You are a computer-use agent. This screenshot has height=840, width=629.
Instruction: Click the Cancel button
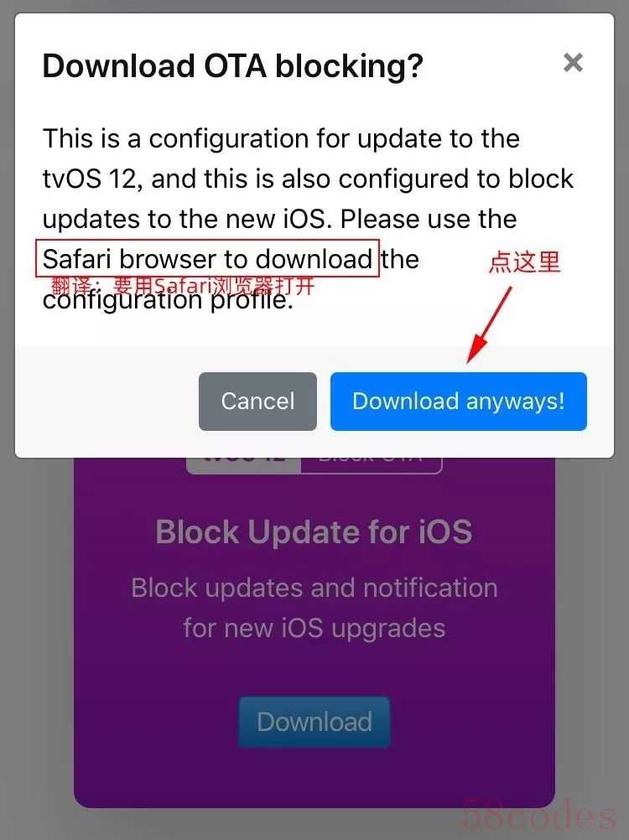[x=257, y=402]
